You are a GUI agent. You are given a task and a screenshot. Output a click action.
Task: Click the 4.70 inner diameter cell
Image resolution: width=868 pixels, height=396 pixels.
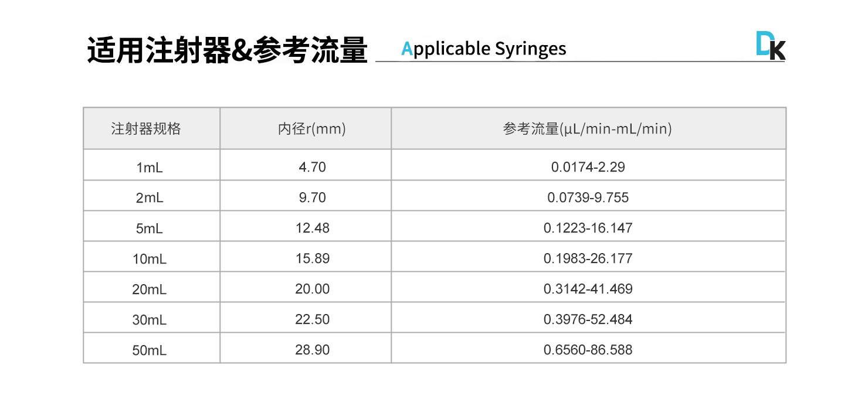point(312,168)
